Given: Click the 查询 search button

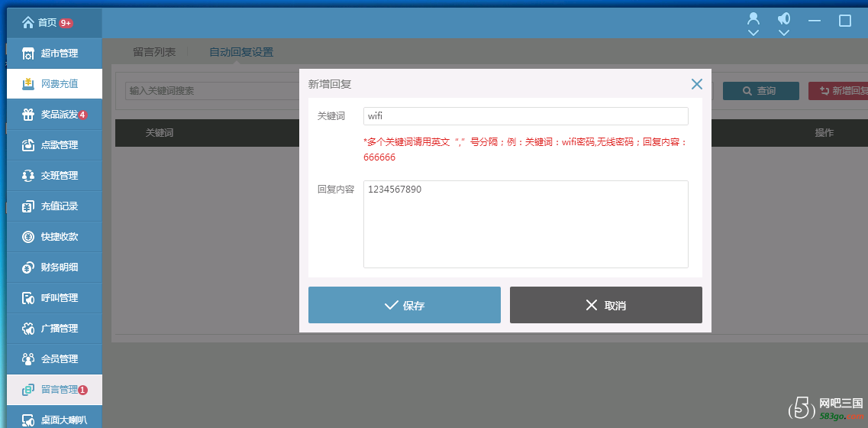Looking at the screenshot, I should point(760,91).
